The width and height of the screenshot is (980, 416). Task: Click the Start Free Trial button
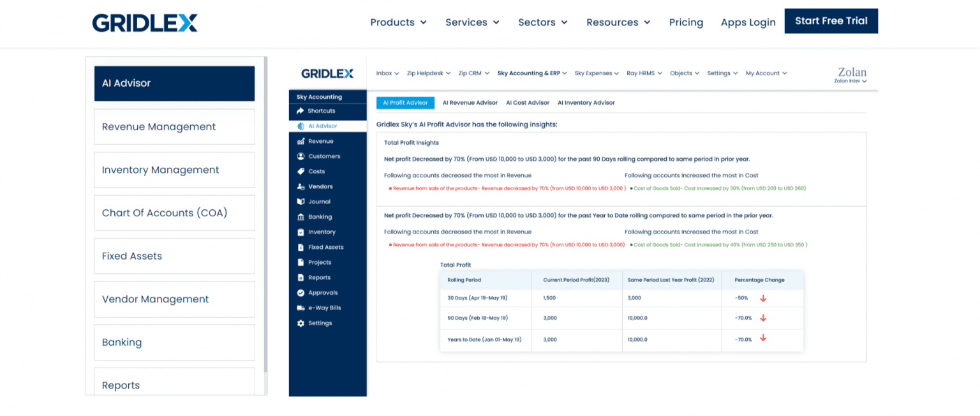click(x=831, y=20)
